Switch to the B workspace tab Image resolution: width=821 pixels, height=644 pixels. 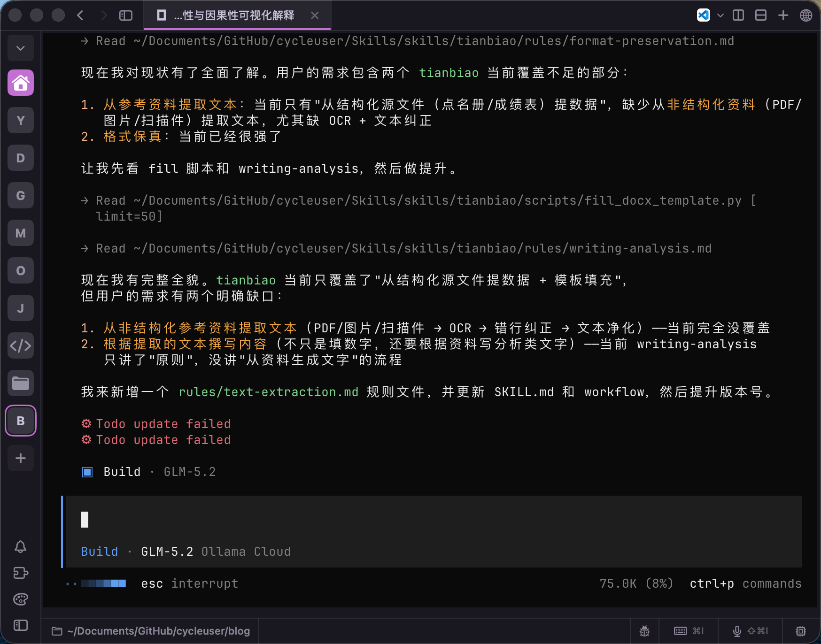[x=21, y=421]
